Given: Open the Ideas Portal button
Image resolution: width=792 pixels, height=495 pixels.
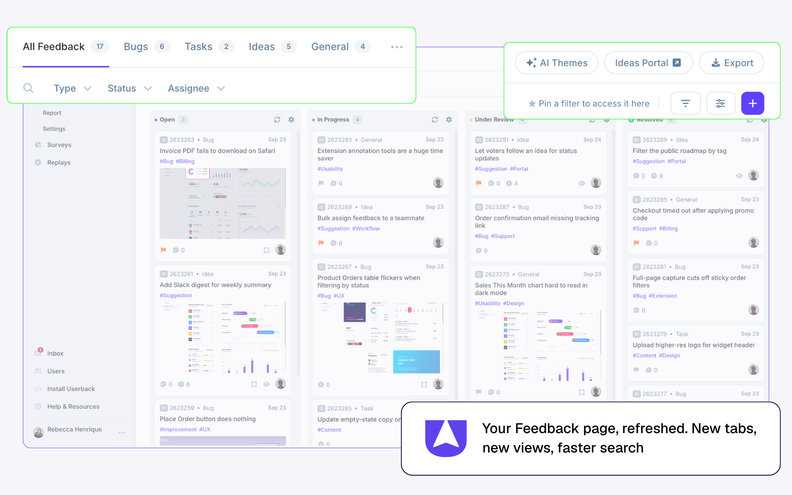Looking at the screenshot, I should [x=648, y=63].
